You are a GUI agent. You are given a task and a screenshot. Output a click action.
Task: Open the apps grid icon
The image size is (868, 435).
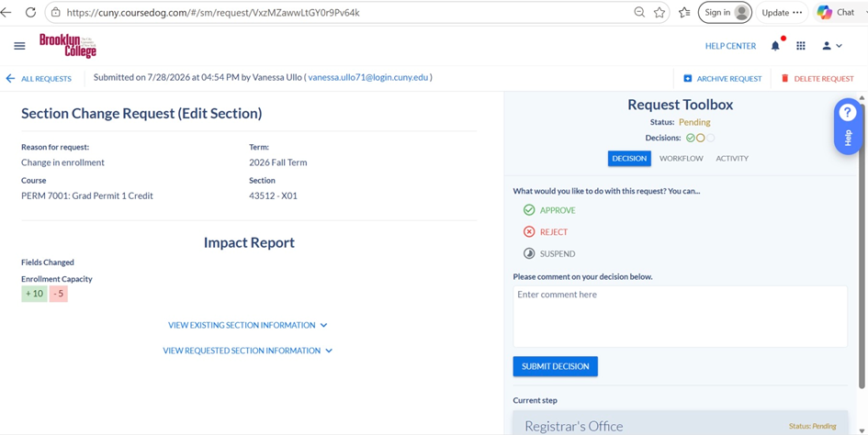tap(800, 46)
